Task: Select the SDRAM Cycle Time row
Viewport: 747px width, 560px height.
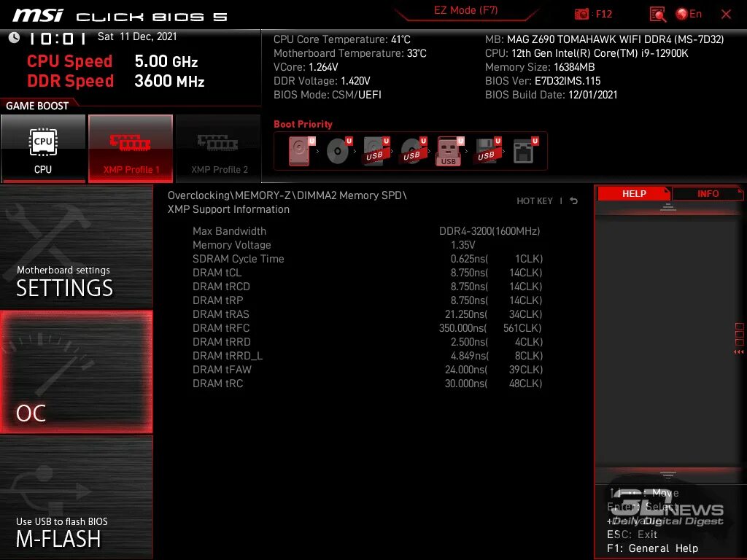Action: click(x=368, y=259)
